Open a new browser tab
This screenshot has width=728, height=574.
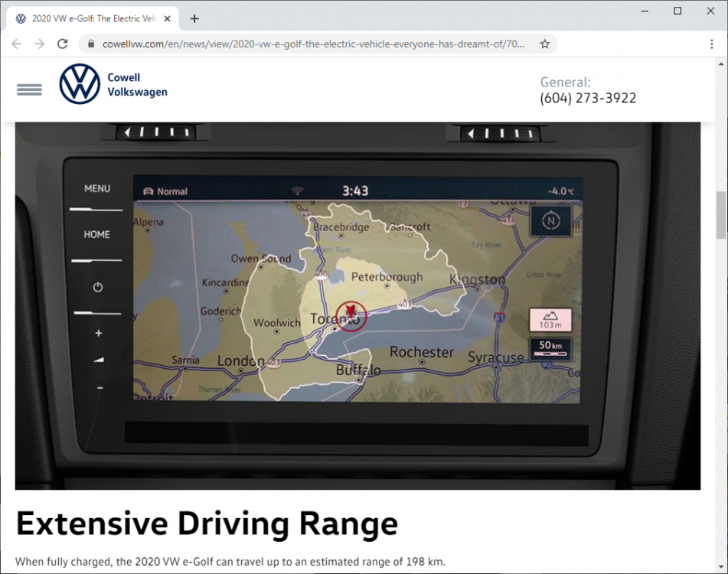tap(194, 18)
